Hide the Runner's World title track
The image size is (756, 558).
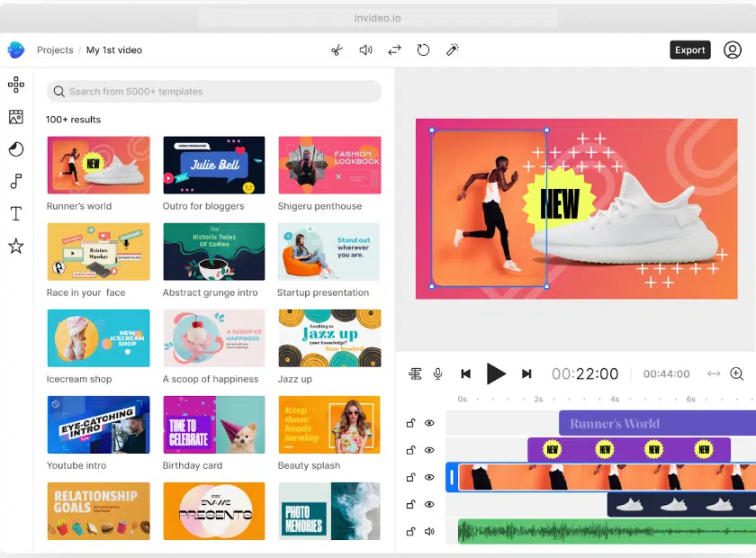coord(429,423)
